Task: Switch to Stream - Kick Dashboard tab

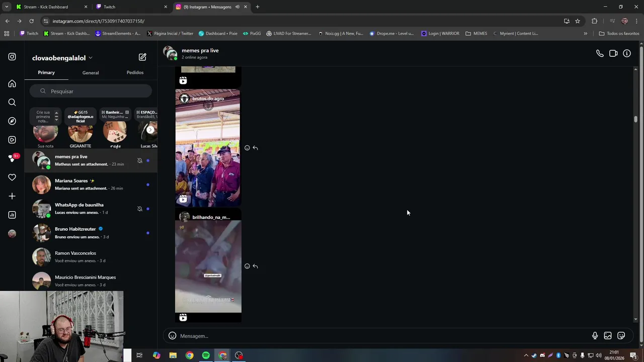Action: pos(51,7)
